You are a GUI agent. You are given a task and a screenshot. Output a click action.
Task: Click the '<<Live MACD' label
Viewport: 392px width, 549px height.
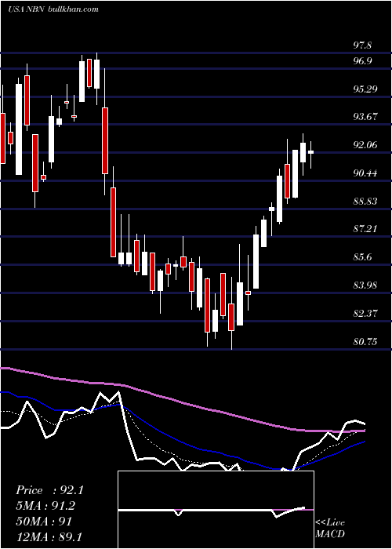click(330, 529)
